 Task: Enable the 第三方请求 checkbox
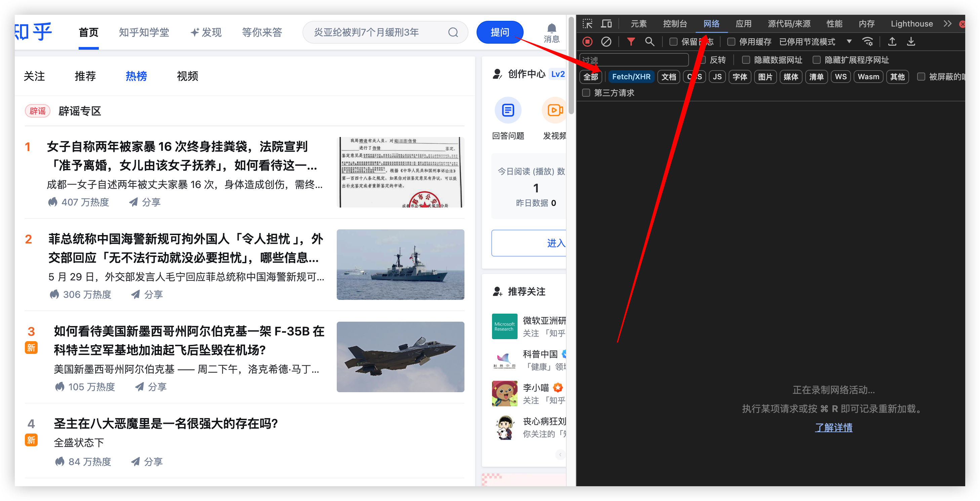586,92
